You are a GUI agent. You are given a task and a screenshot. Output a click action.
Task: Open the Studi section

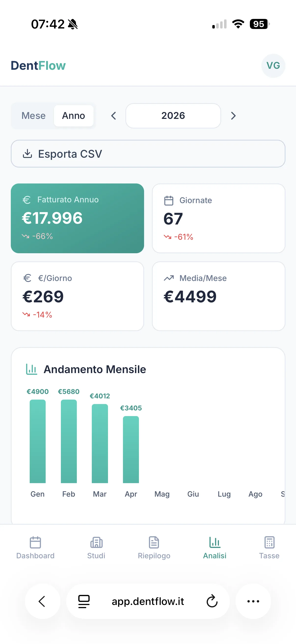pyautogui.click(x=96, y=548)
